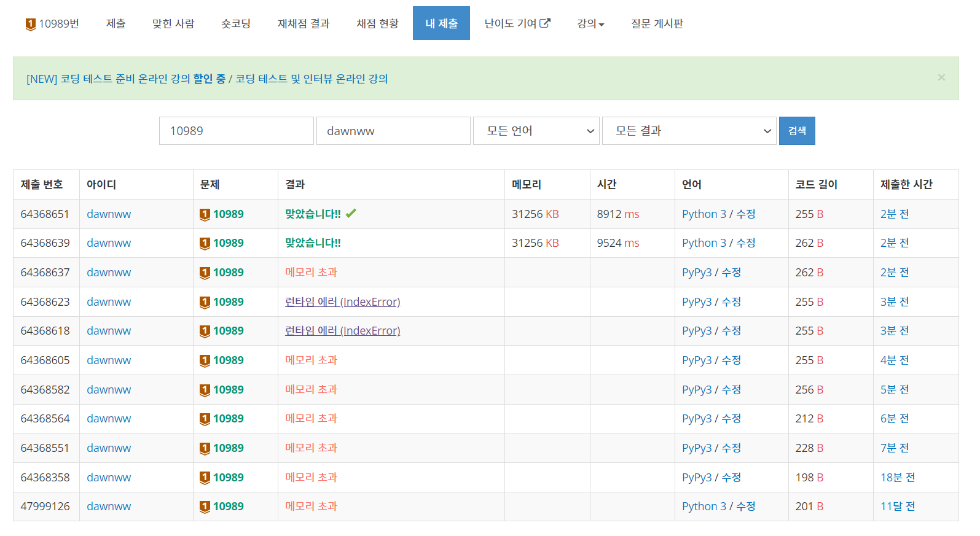Open first 런타임 에러 (IndexError) link, row 64368623
The width and height of the screenshot is (980, 536).
(x=343, y=302)
